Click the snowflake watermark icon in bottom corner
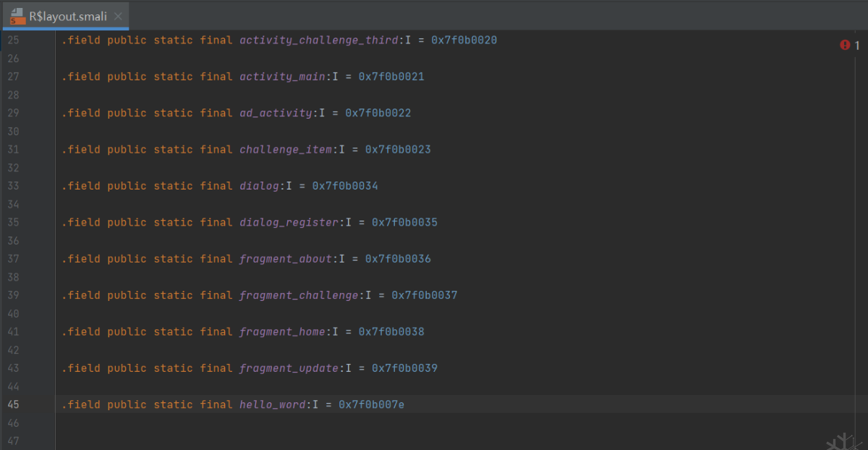 [843, 441]
